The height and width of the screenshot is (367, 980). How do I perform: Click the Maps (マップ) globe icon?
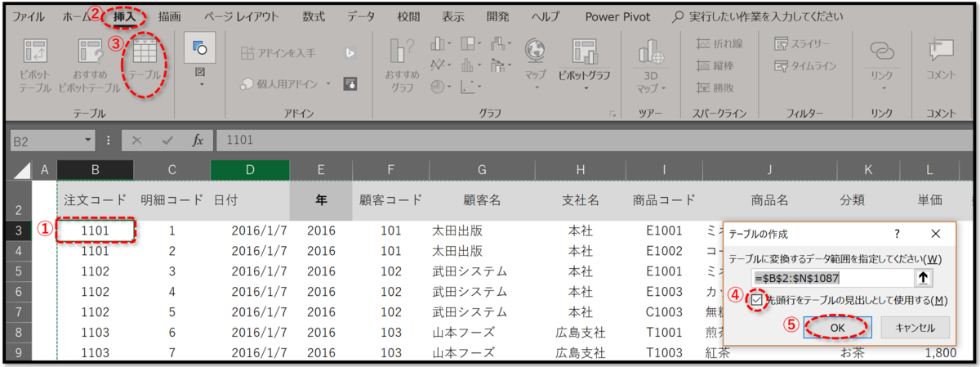(536, 51)
